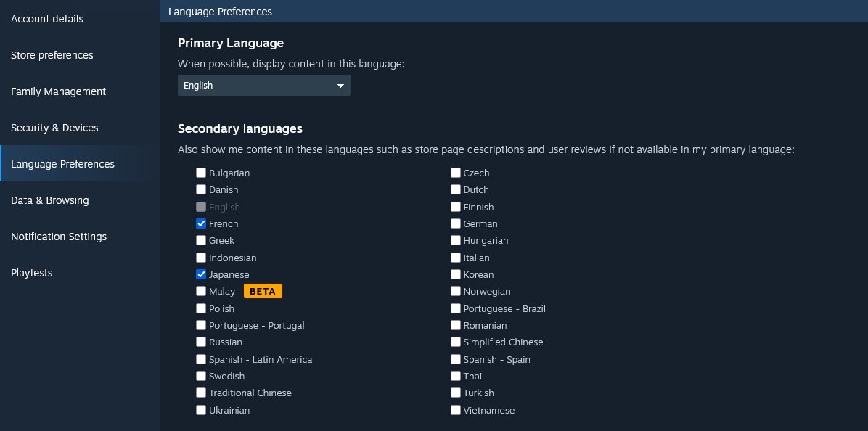Navigate to Security & Devices
The image size is (868, 431).
tap(80, 127)
